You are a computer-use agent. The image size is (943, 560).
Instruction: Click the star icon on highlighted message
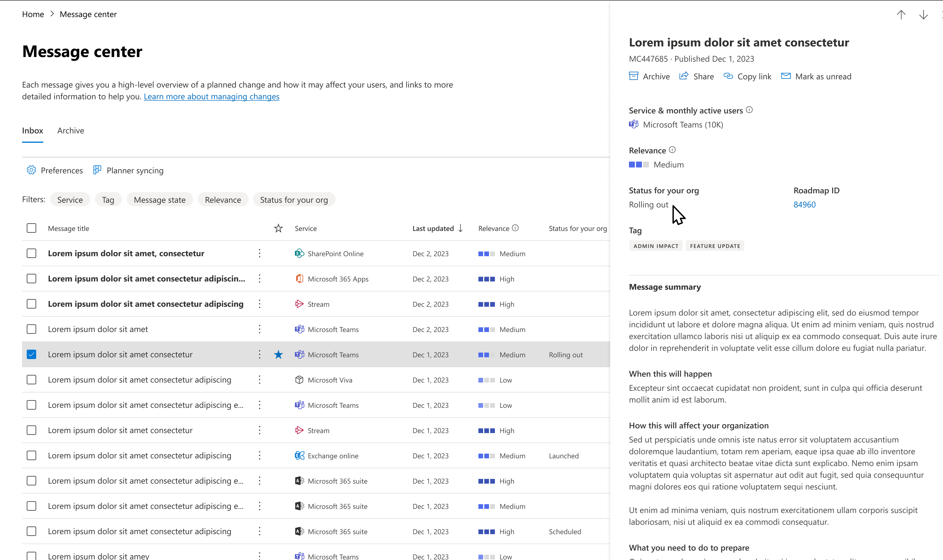click(x=278, y=354)
